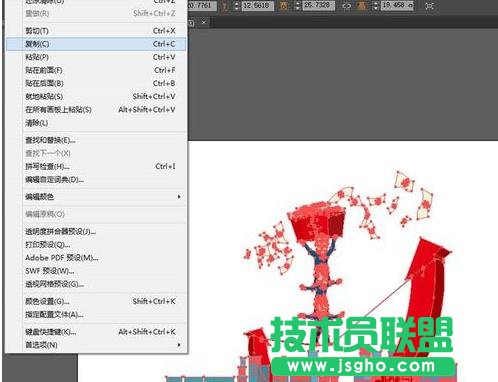Open 颜色设置(G)... color settings

coord(96,301)
